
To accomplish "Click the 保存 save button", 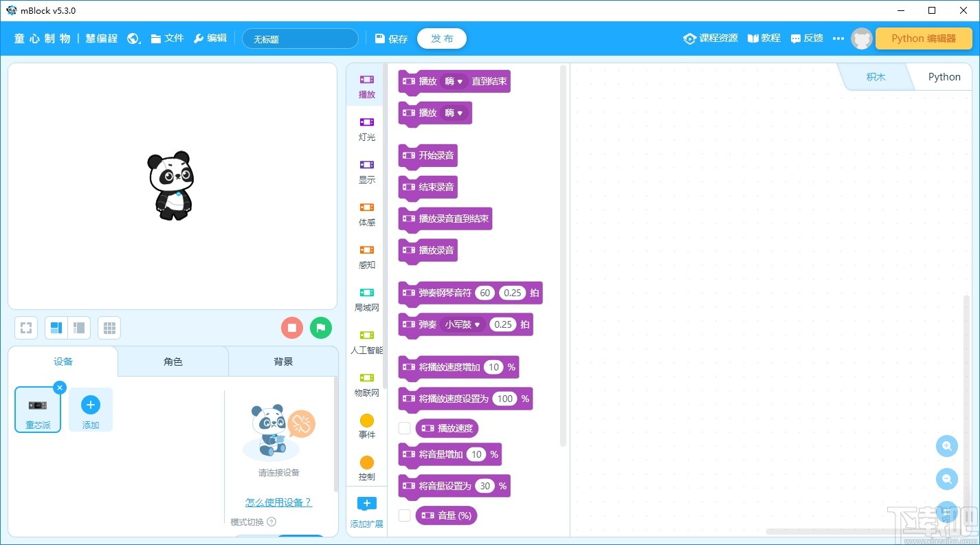I will (x=392, y=39).
